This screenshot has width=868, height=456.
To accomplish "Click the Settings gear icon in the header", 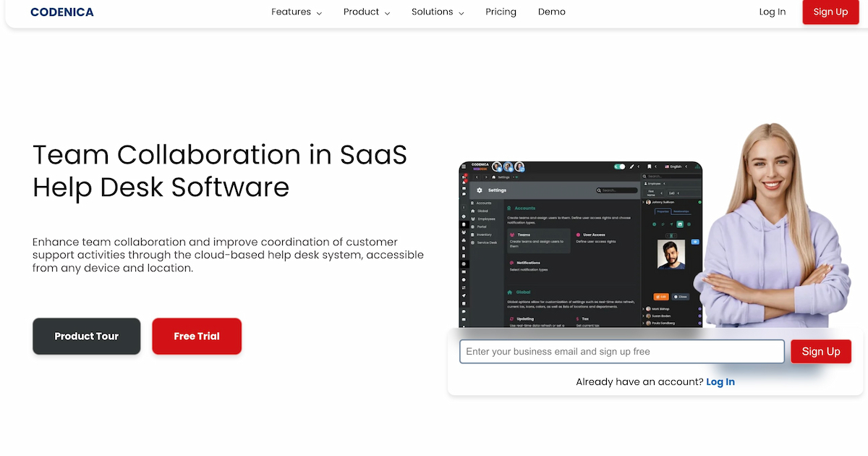I will pyautogui.click(x=480, y=190).
